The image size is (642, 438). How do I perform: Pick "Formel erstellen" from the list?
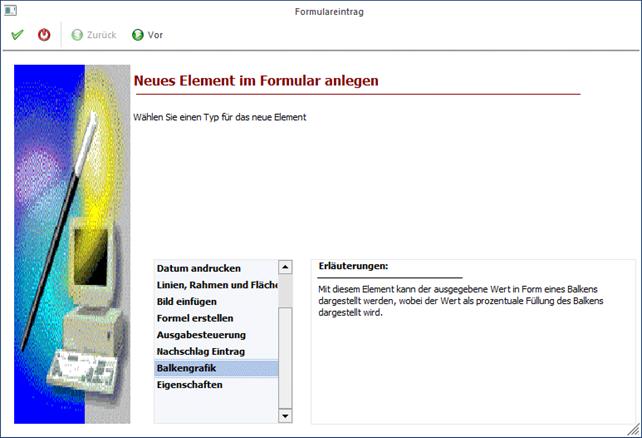[195, 318]
